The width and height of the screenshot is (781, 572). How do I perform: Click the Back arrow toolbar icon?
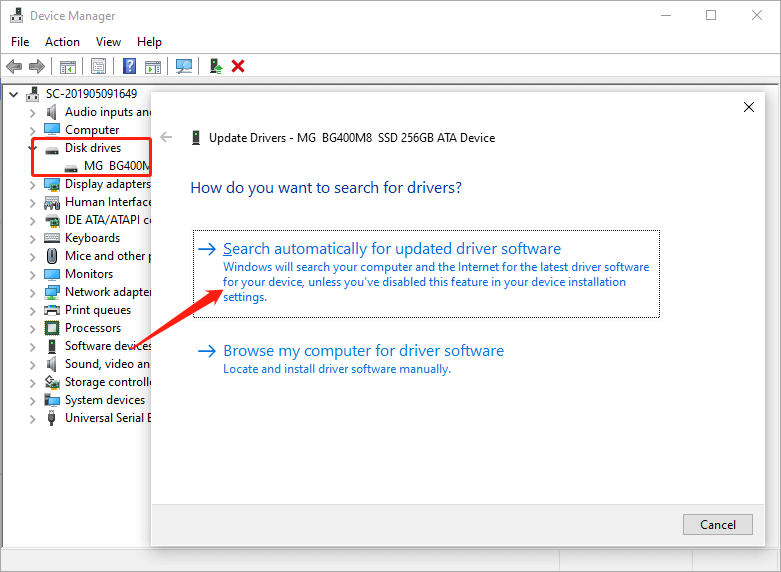(x=14, y=66)
